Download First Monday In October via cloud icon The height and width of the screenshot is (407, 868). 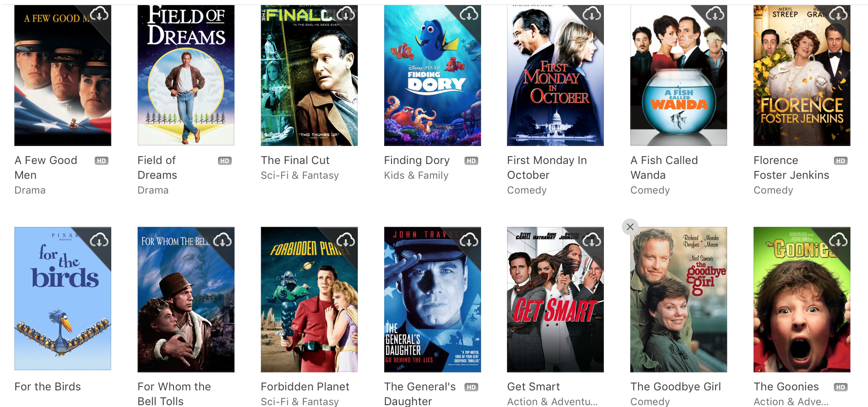pyautogui.click(x=592, y=14)
